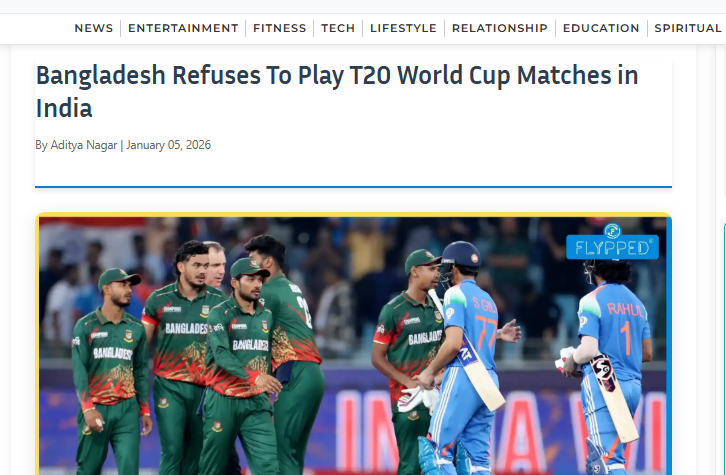Open the NEWS section
This screenshot has width=726, height=475.
pos(94,28)
